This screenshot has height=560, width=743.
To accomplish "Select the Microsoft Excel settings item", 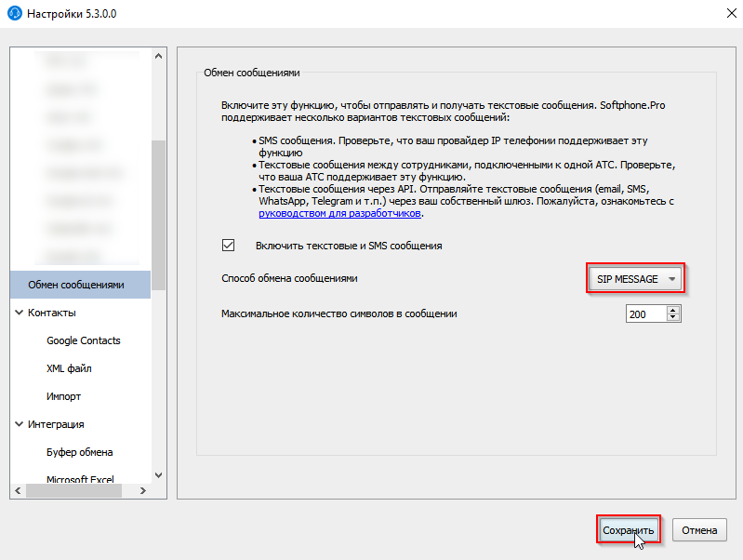I will (x=80, y=479).
